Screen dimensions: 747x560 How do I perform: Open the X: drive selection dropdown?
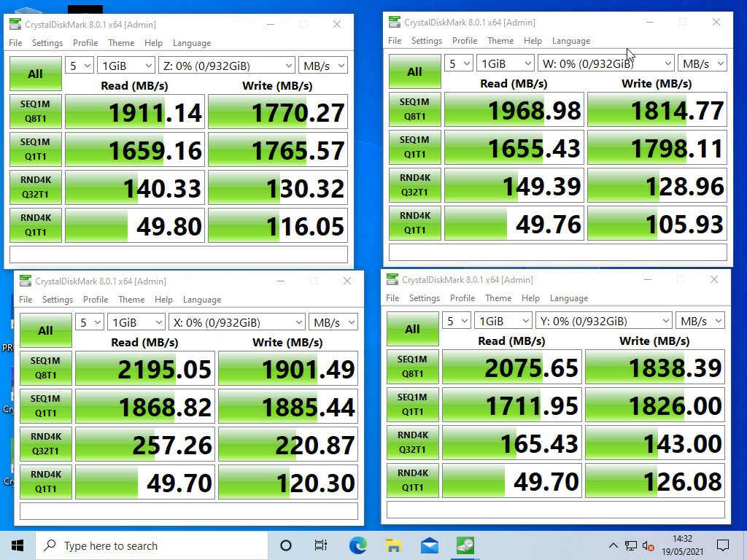pyautogui.click(x=237, y=322)
